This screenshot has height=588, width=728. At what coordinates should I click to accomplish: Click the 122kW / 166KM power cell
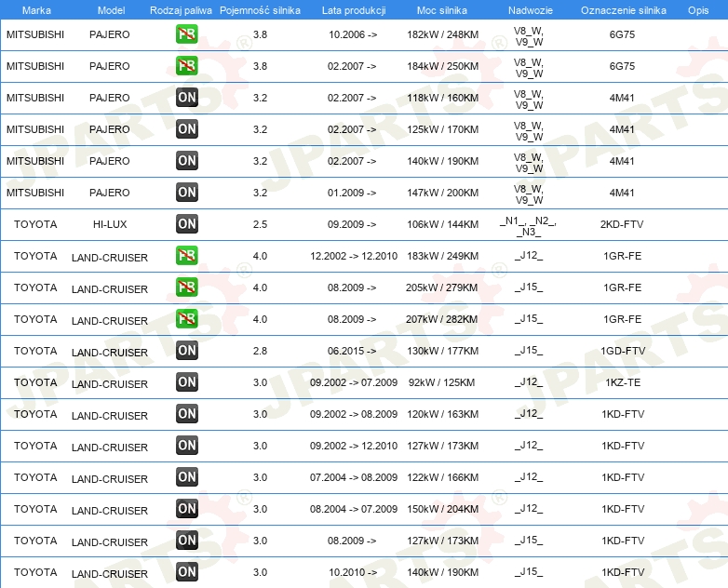tap(442, 477)
